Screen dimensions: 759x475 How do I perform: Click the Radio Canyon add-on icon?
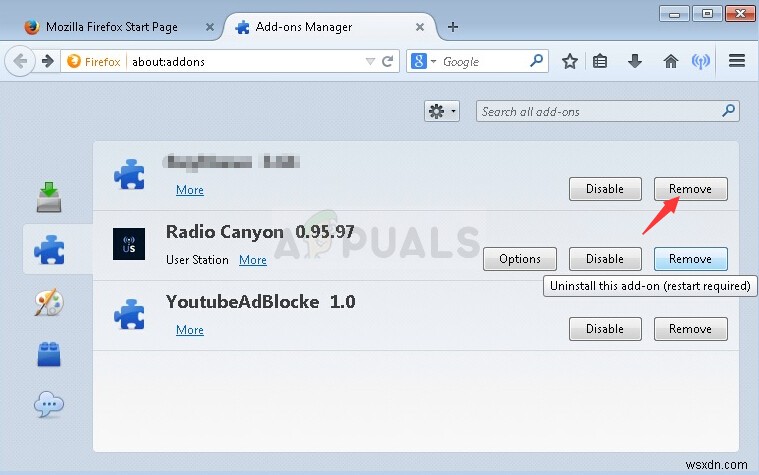[129, 244]
